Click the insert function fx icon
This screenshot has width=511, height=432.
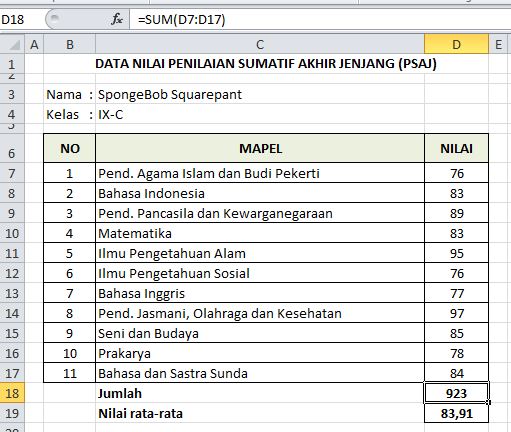117,19
